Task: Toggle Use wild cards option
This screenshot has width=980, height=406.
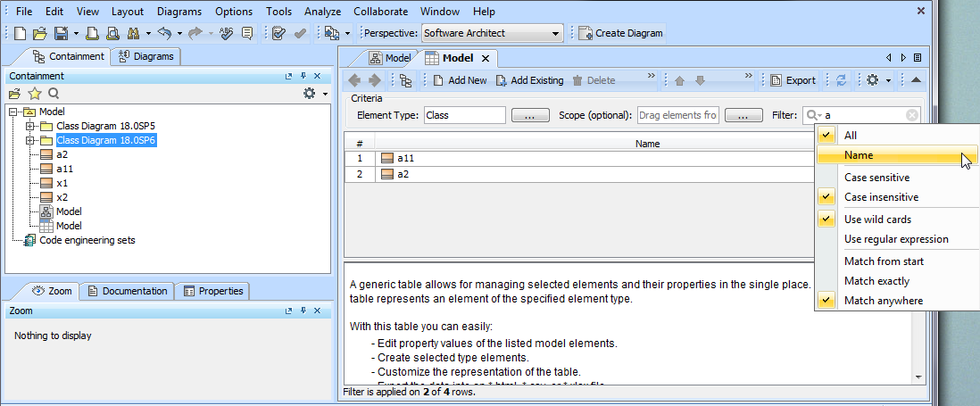Action: click(896, 220)
